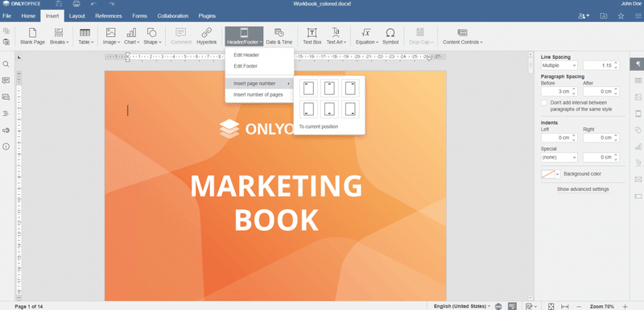Open Paragraph settings tab in right sidebar

pos(638,64)
